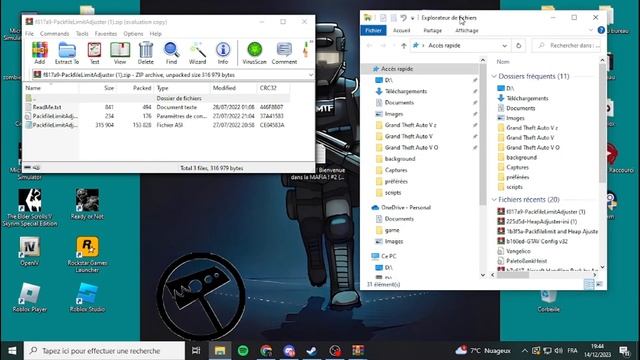
Task: Run the Test archive tool in WinRAR
Action: click(x=94, y=53)
